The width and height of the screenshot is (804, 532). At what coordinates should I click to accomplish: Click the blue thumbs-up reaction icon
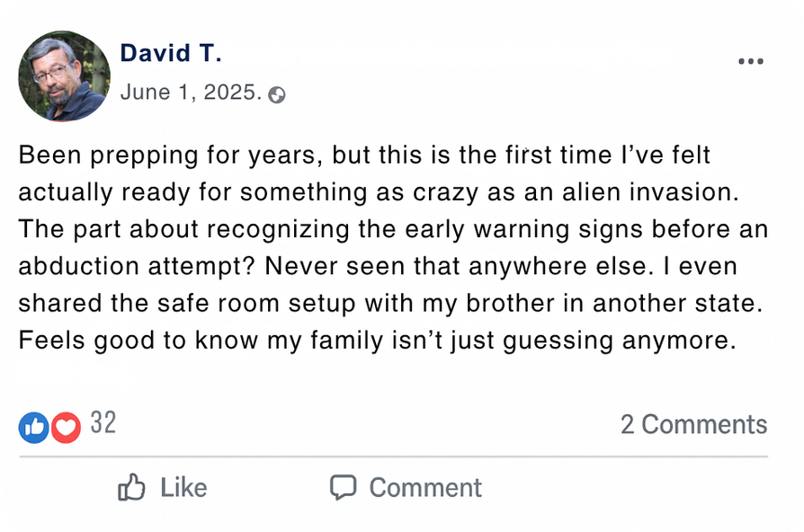(33, 427)
